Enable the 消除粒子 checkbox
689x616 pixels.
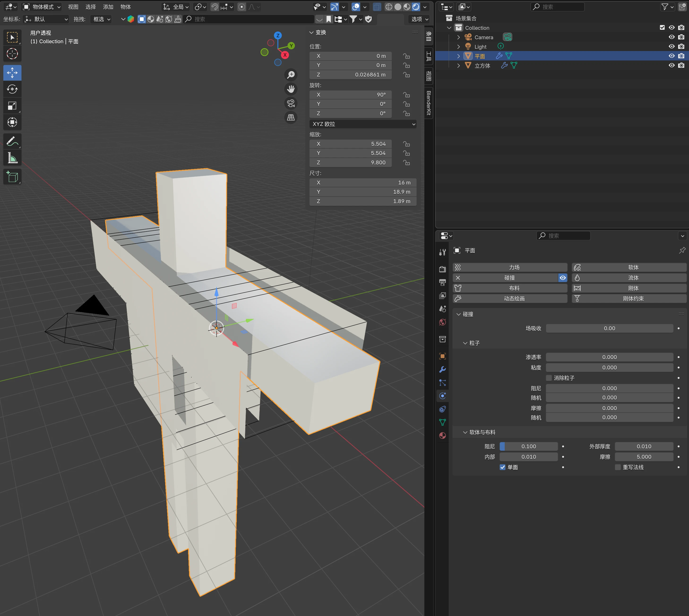[x=549, y=378]
